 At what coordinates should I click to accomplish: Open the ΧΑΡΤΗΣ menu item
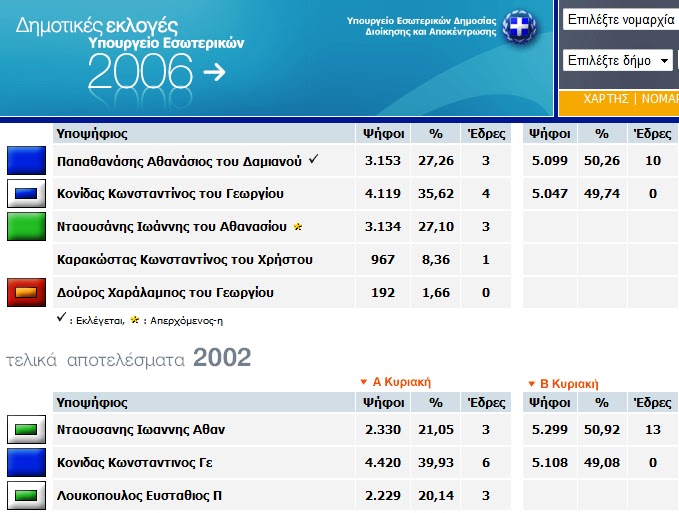pyautogui.click(x=606, y=99)
